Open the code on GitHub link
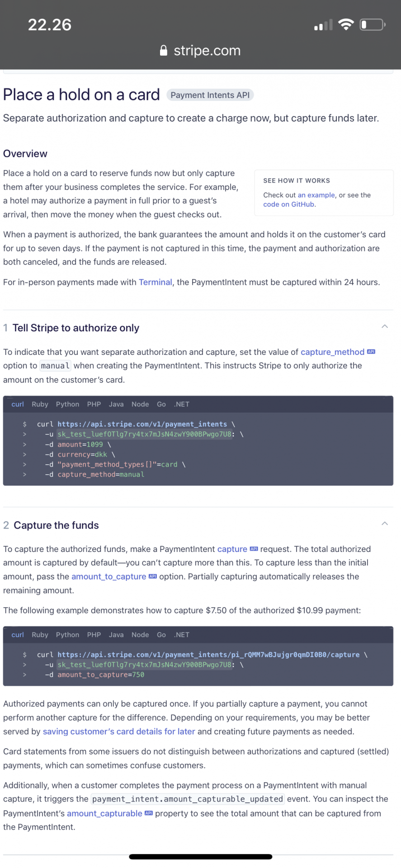Viewport: 401px width, 868px height. pos(289,204)
